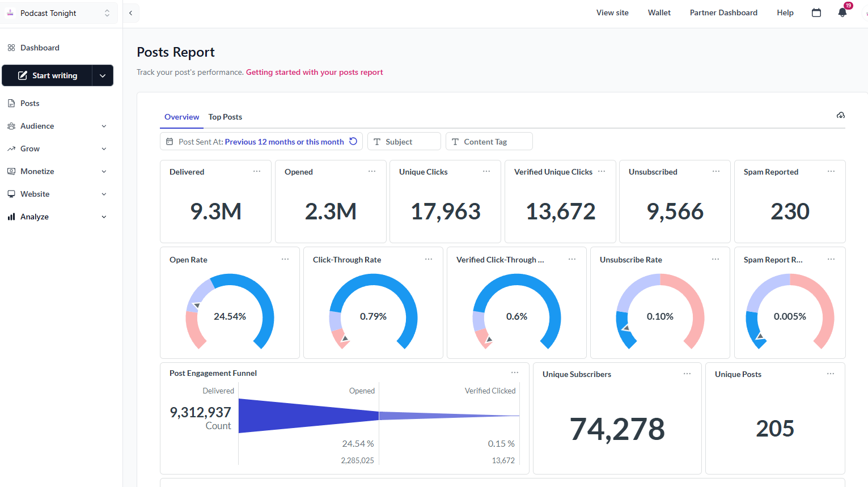Image resolution: width=868 pixels, height=487 pixels.
Task: Open Spam Reported card options menu
Action: point(831,171)
